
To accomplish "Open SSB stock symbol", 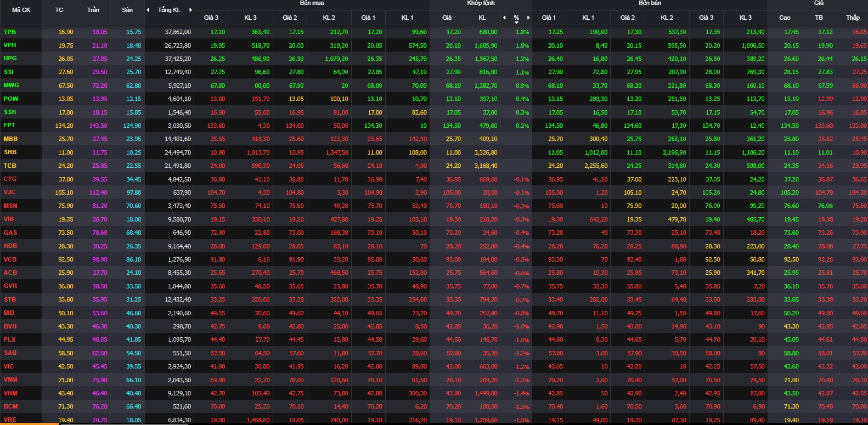I will pyautogui.click(x=10, y=112).
